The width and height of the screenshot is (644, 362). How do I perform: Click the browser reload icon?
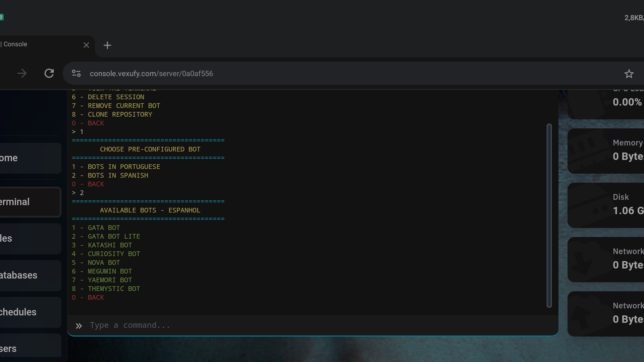49,73
